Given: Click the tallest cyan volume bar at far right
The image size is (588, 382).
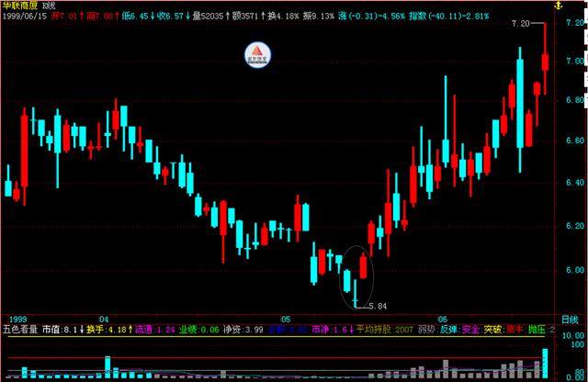Looking at the screenshot, I should tap(545, 364).
